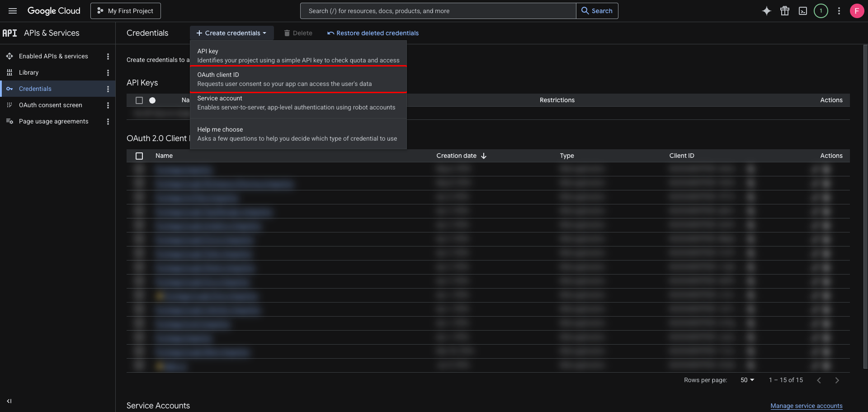
Task: Expand the Create credentials dropdown
Action: [231, 33]
